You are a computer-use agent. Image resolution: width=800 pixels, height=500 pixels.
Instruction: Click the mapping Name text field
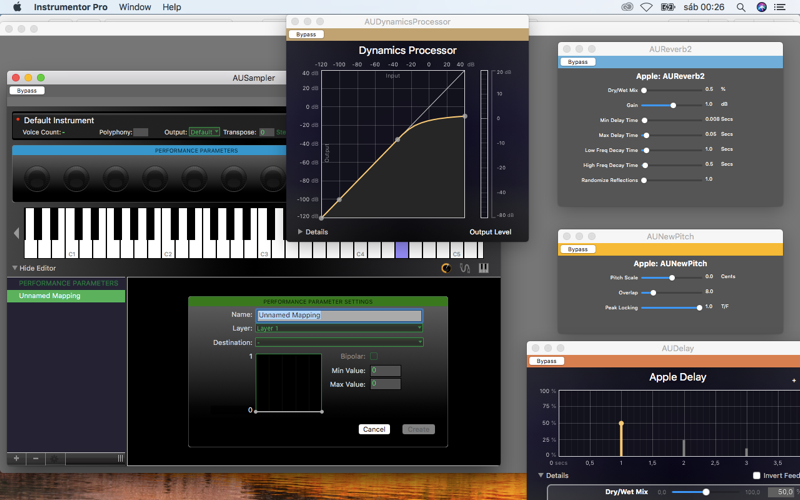[339, 315]
